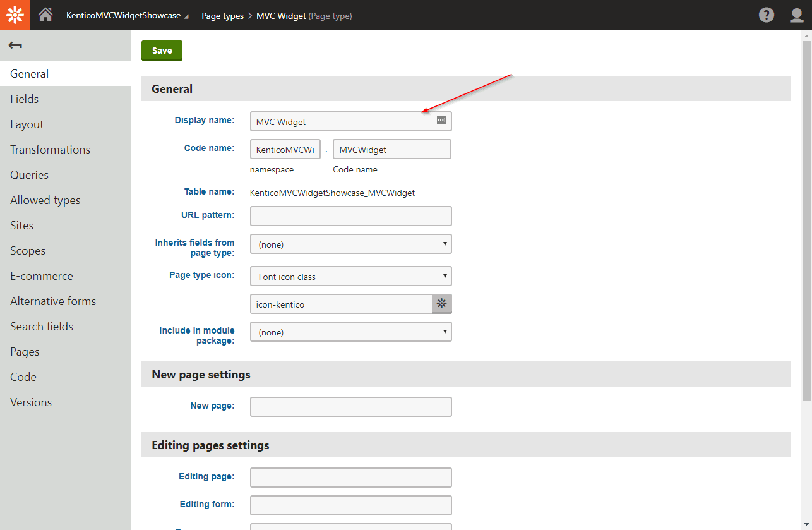Open the Alternative forms tab
Viewport: 812px width, 530px height.
[66, 301]
